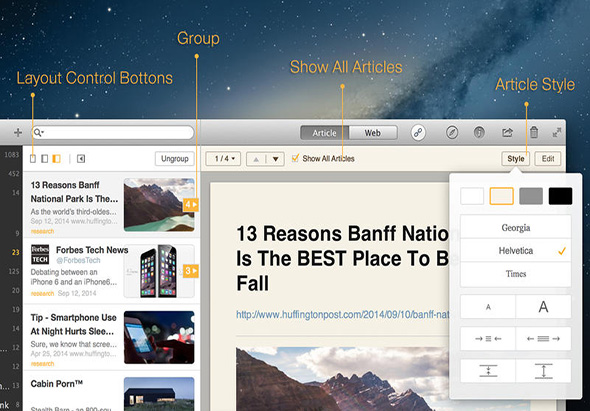Decrease the line spacing icon
This screenshot has width=590, height=411.
[488, 371]
